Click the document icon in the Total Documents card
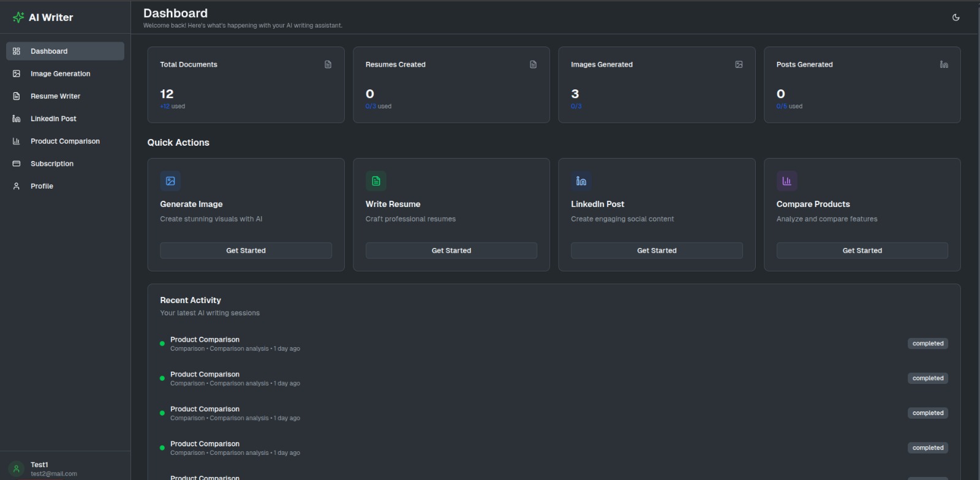 coord(328,64)
